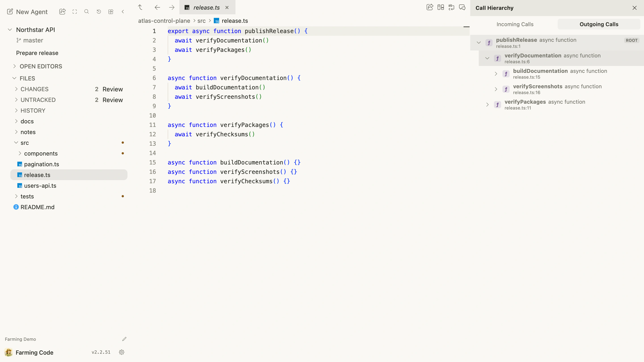Collapse sidebar with left chevron icon
Screen dimensions: 644x362
123,11
